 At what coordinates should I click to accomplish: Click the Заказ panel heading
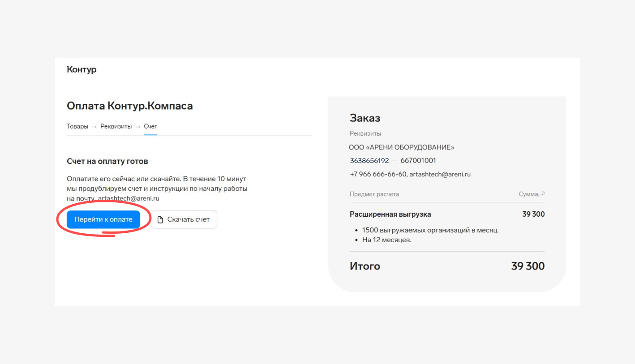tap(365, 118)
